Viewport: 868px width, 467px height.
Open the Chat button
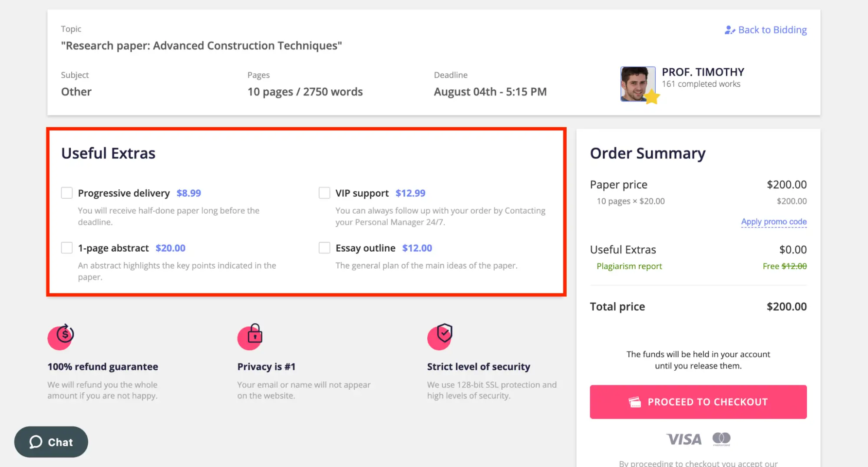click(51, 442)
